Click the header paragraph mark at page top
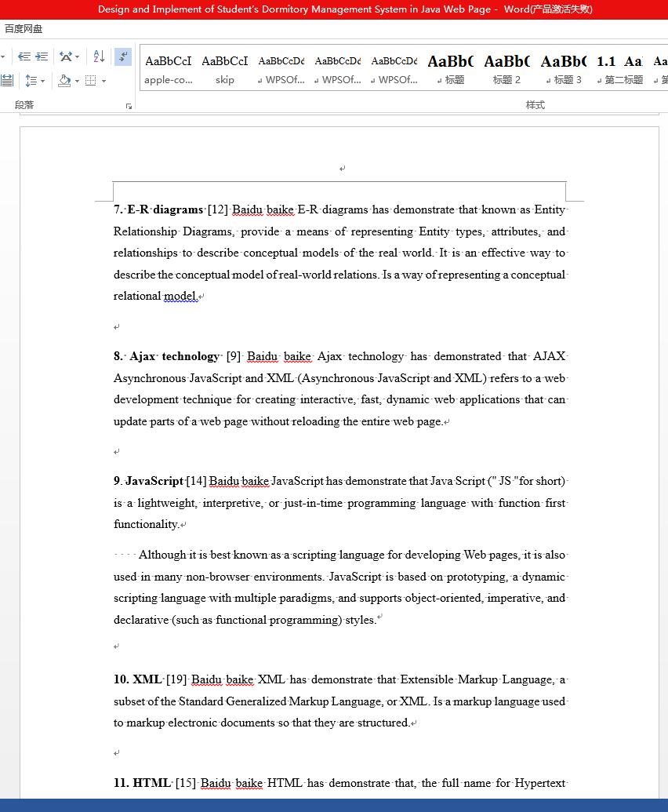The height and width of the screenshot is (812, 668). (x=343, y=169)
